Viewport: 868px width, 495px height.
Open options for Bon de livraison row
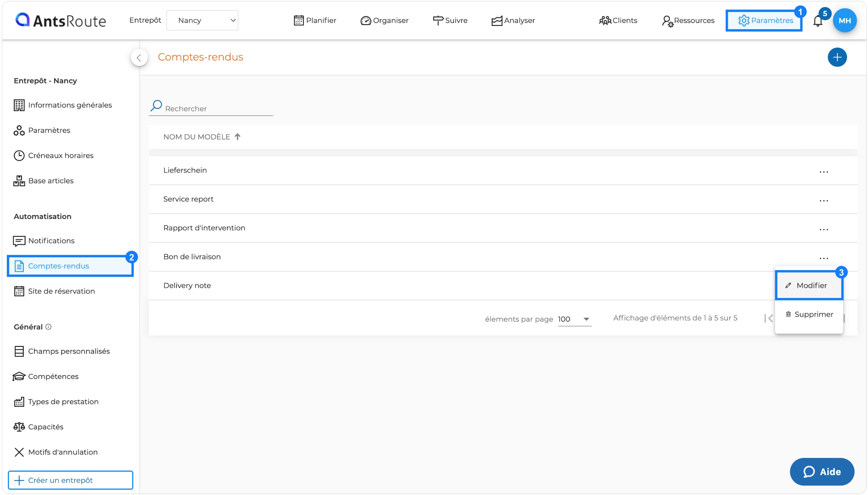(824, 258)
